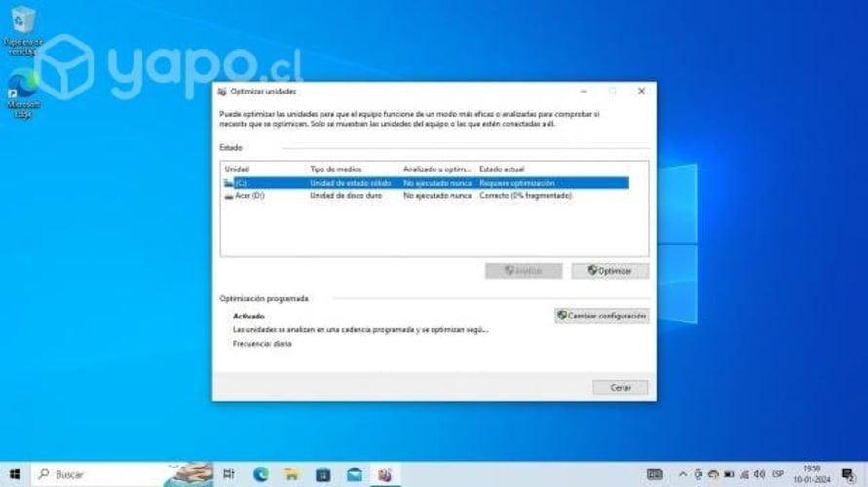Screen dimensions: 868x487
Task: Minimize the Optimizar unidades window
Action: click(584, 91)
